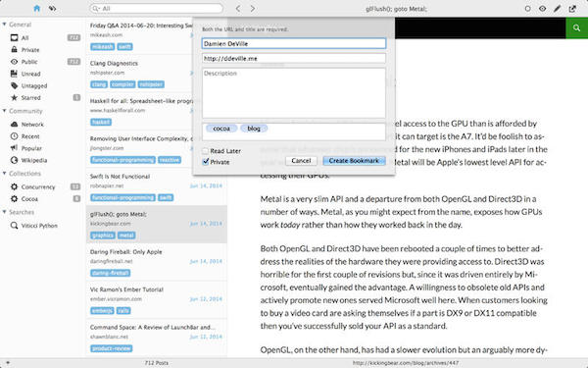
Task: Toggle the eye view icon in toolbar
Action: coord(542,8)
